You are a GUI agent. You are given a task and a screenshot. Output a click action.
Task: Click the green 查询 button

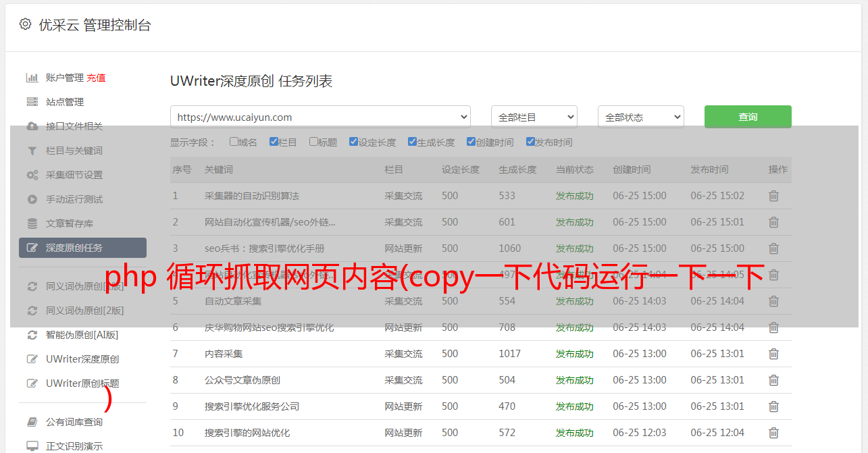748,117
